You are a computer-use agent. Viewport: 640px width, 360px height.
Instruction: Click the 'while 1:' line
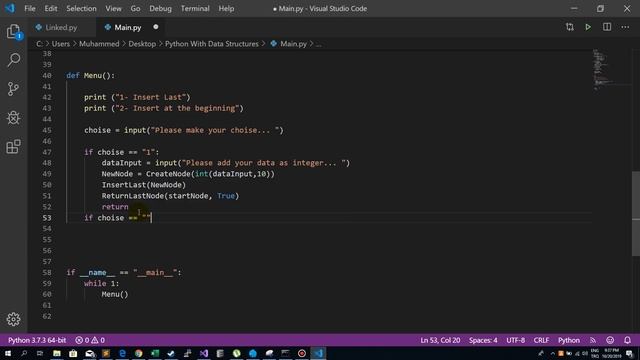click(102, 284)
